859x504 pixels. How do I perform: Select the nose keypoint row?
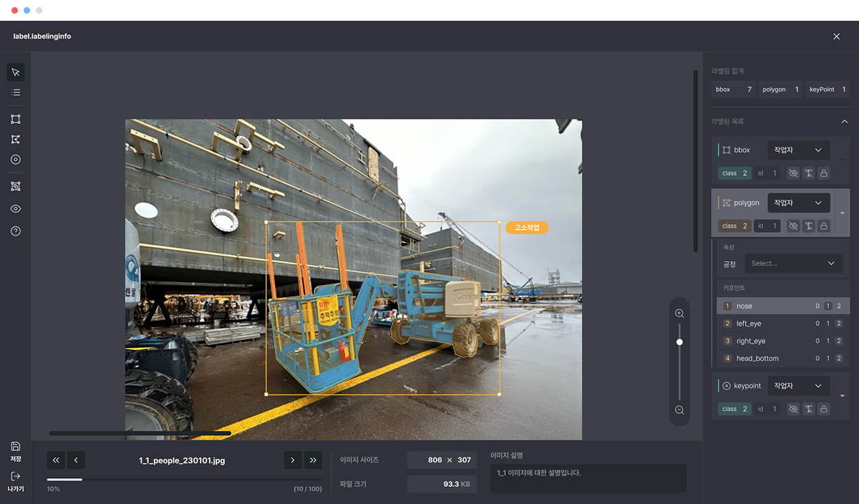pyautogui.click(x=766, y=306)
